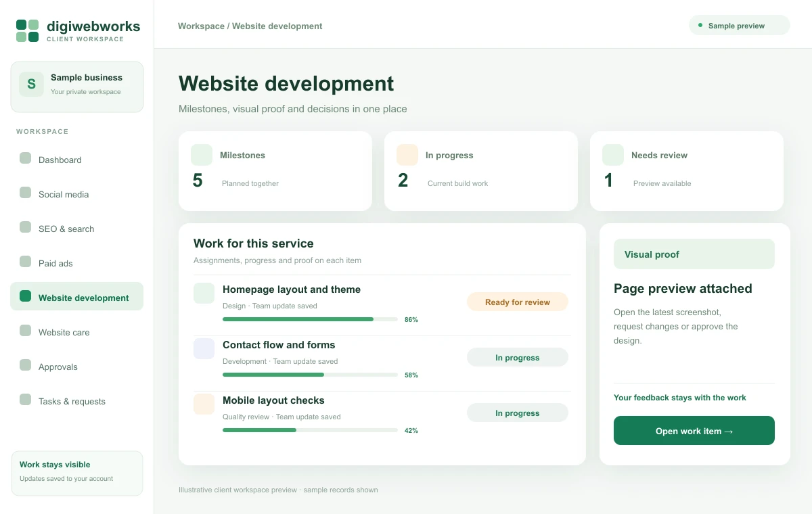Click the Work for this service heading

254,243
